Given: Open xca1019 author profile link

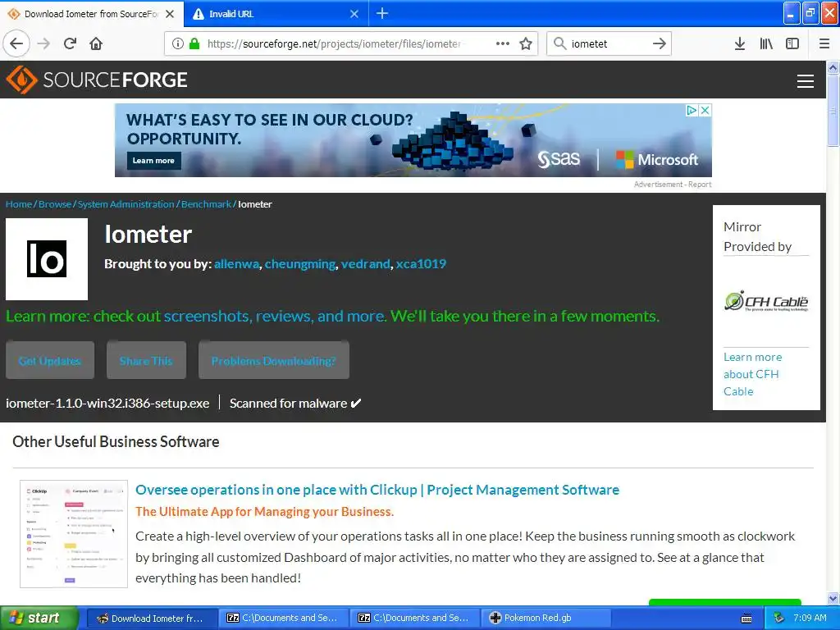Looking at the screenshot, I should pyautogui.click(x=421, y=263).
